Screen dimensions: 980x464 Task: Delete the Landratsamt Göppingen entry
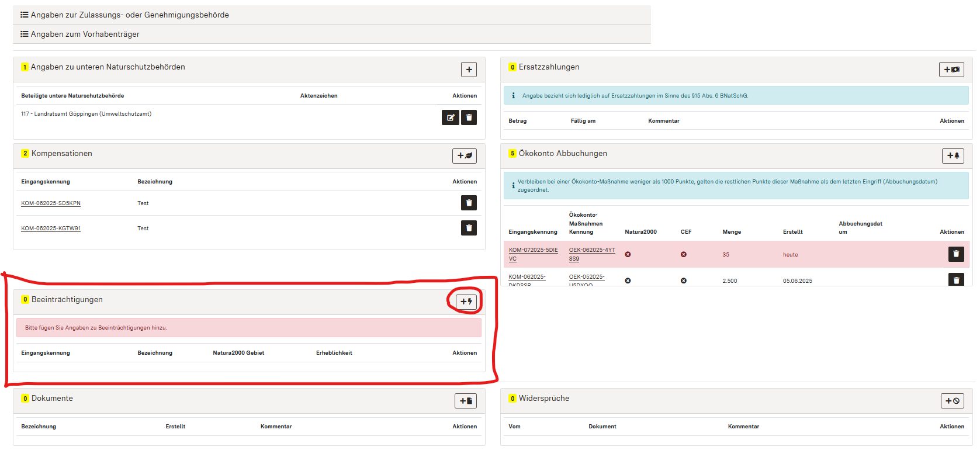pos(469,117)
